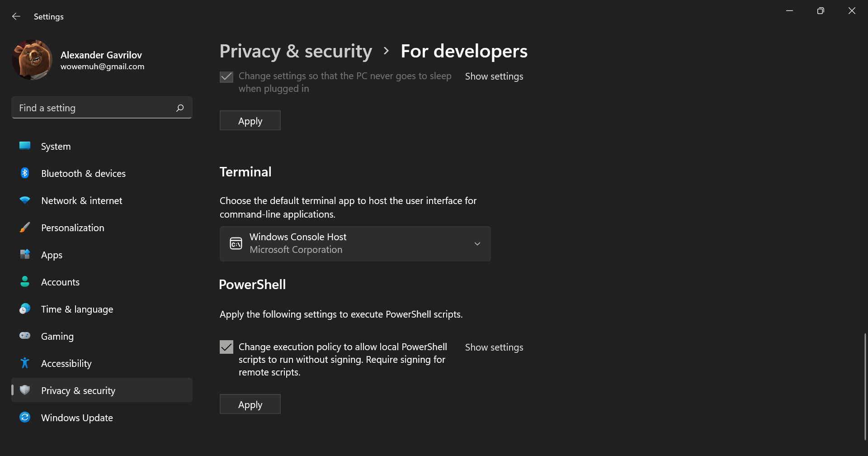Click the Accessibility figure icon
The image size is (868, 456).
pos(25,363)
